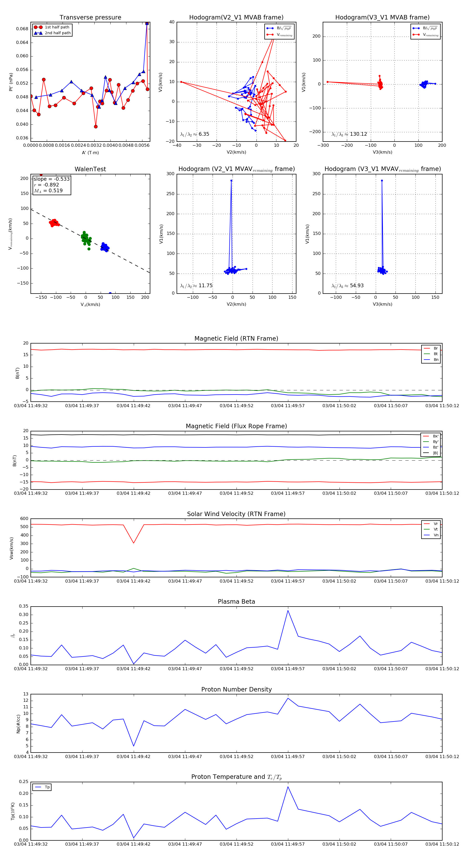The image size is (473, 868).
Task: Click the 'Vr' legend entry
Action: tap(431, 524)
